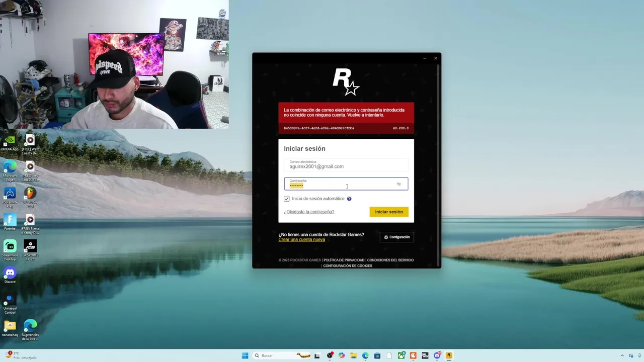Focus the Contraseña password field
The image size is (644, 362).
tap(346, 184)
